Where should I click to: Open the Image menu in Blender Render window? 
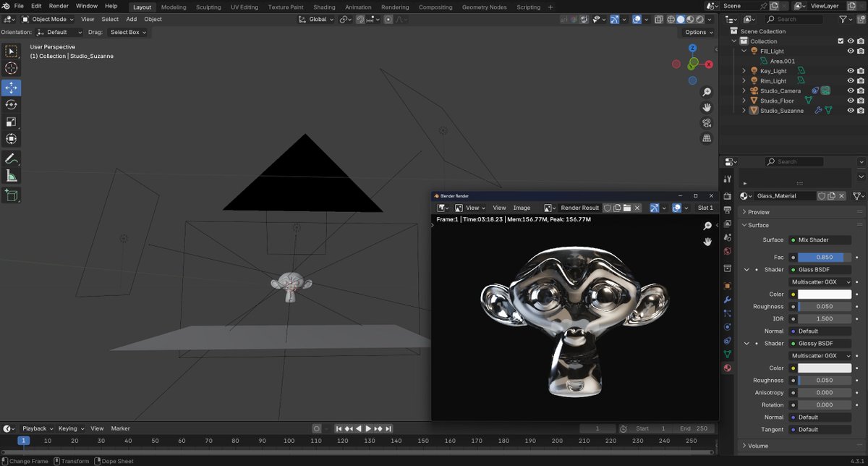pos(522,208)
